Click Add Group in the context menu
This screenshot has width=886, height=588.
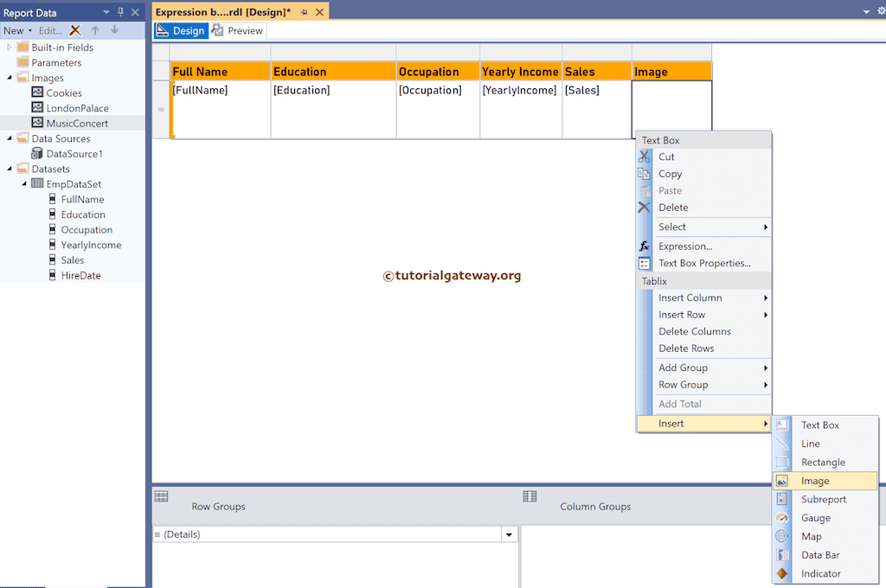pos(683,367)
